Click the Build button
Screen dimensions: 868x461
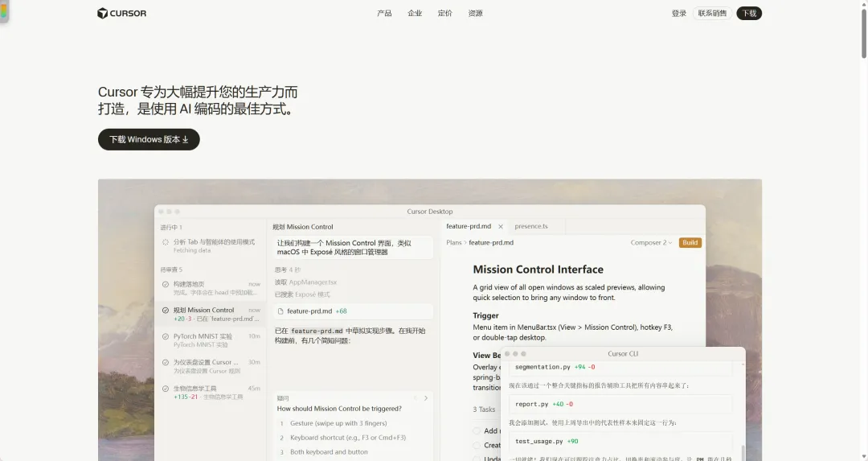click(x=690, y=243)
